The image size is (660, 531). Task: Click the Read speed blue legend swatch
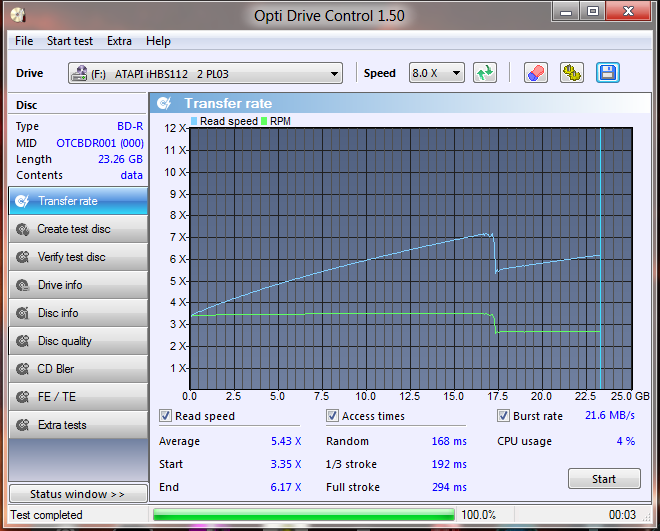tap(194, 121)
